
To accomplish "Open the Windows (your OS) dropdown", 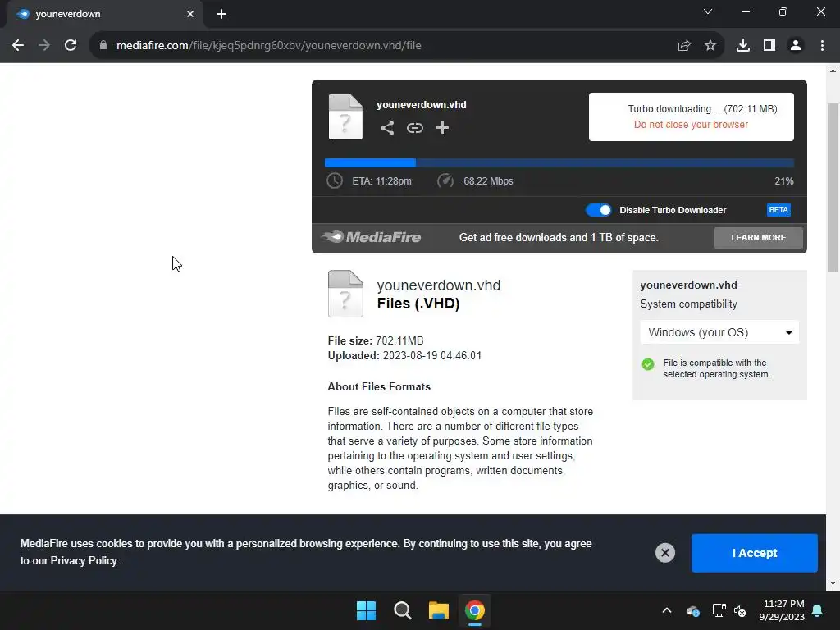I will [719, 332].
